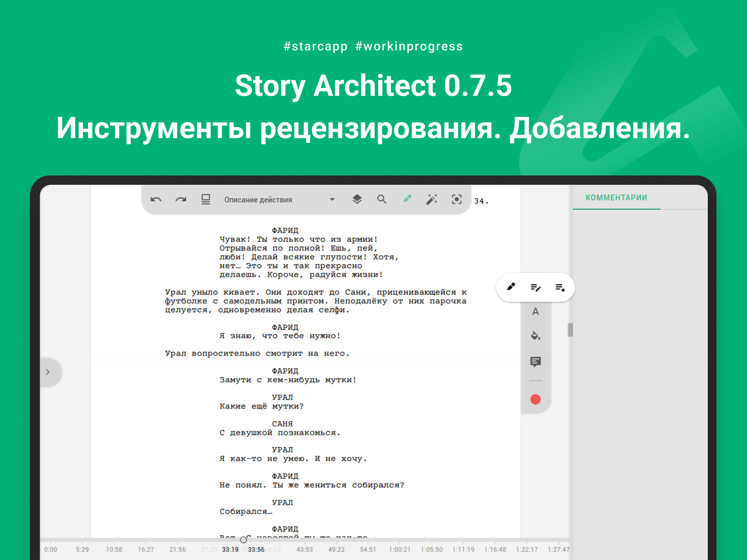Click the dialogue 'Какие ещё мутки?'
The width and height of the screenshot is (747, 560).
(262, 406)
